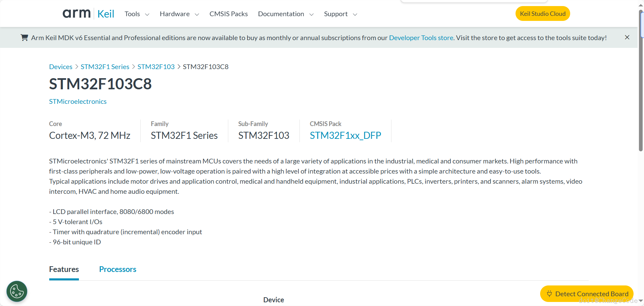
Task: Switch to the Processors tab
Action: (118, 269)
